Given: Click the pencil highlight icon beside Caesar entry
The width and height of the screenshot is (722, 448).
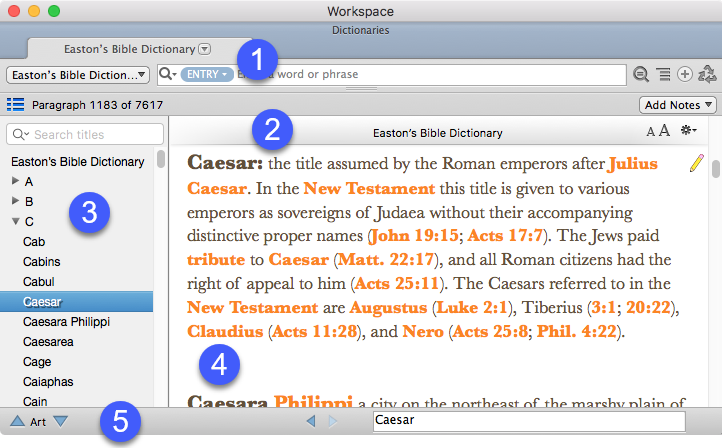Looking at the screenshot, I should click(697, 165).
